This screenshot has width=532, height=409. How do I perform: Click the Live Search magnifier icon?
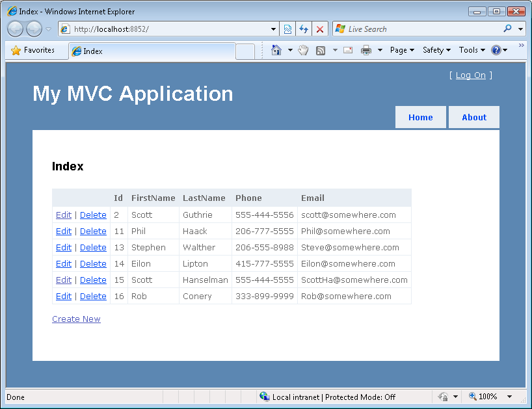click(x=508, y=29)
